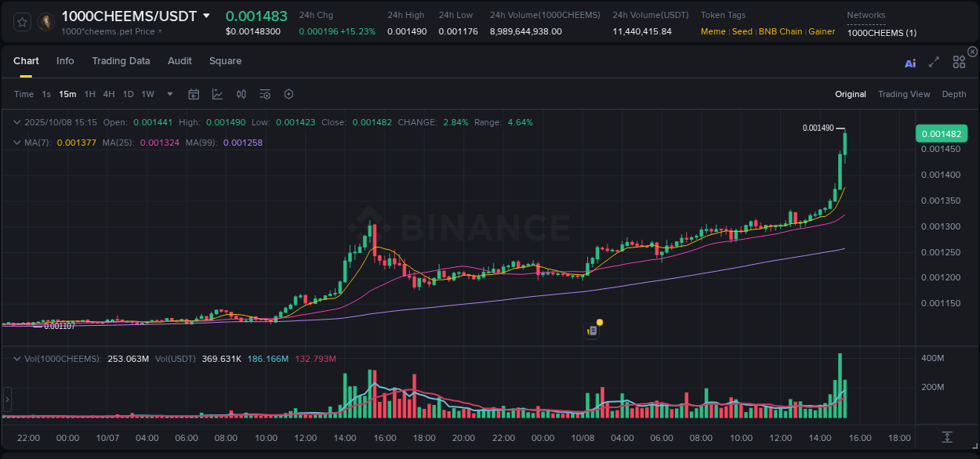Click the OHLC candles comparison icon
This screenshot has height=459, width=980.
coord(241,94)
